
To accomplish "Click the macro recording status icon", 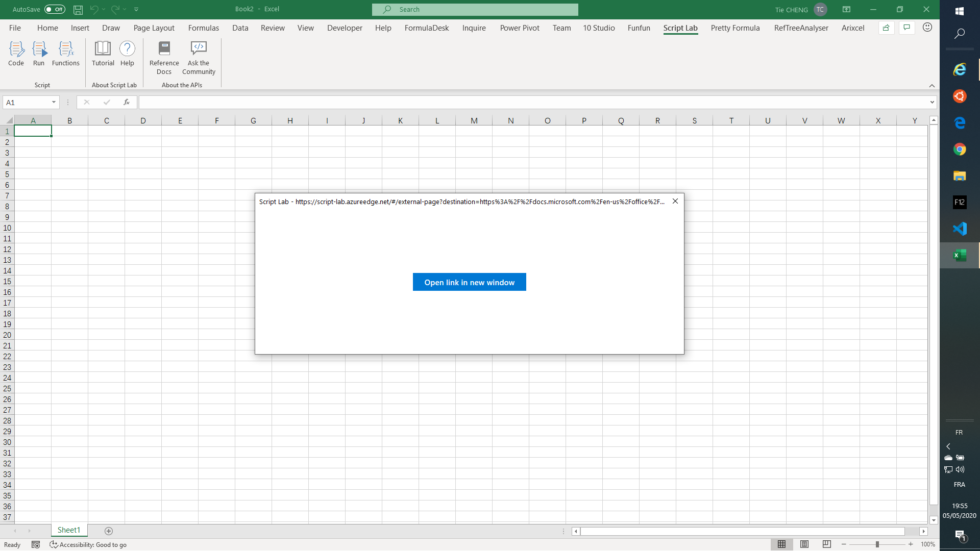I will pos(36,544).
